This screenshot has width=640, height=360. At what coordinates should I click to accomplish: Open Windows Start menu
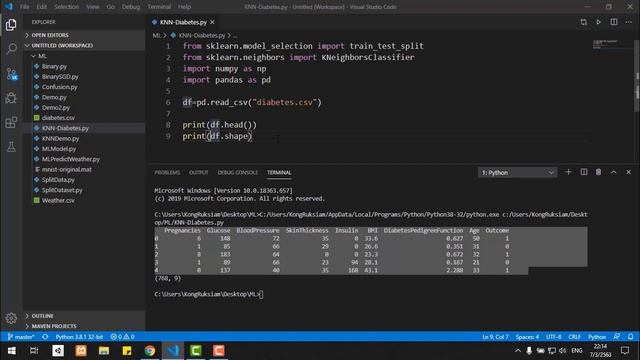pos(11,351)
